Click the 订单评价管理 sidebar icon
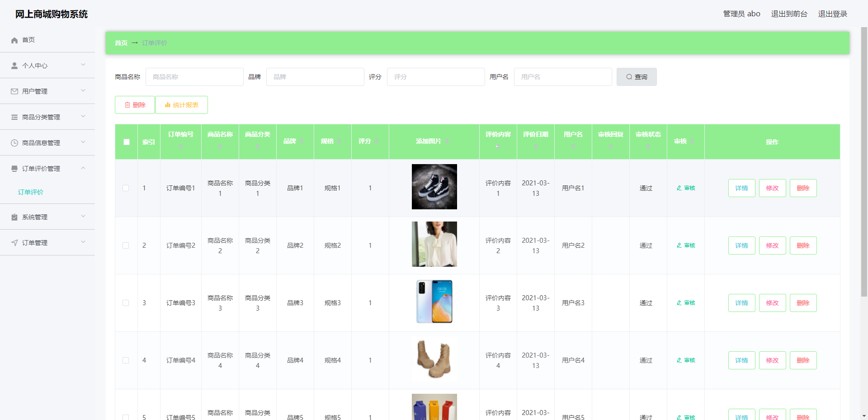Viewport: 868px width, 420px height. coord(14,169)
